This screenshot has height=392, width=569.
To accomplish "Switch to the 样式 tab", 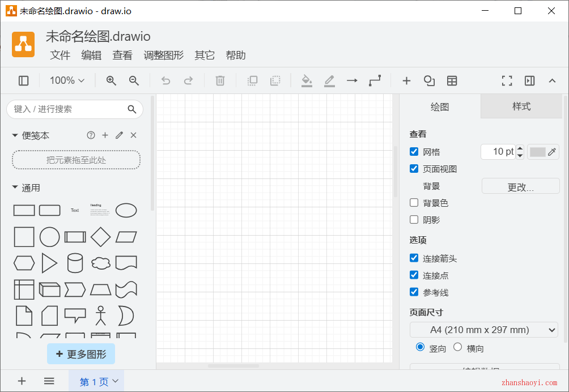I will pyautogui.click(x=521, y=106).
